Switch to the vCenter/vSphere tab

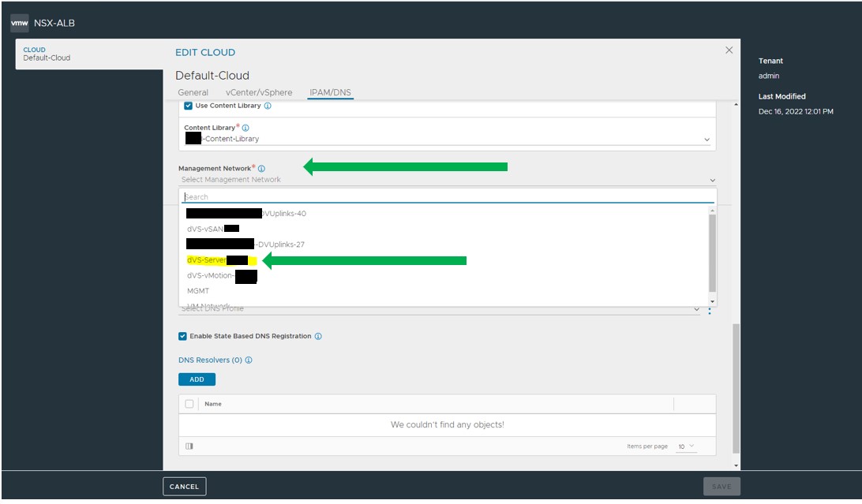point(259,92)
